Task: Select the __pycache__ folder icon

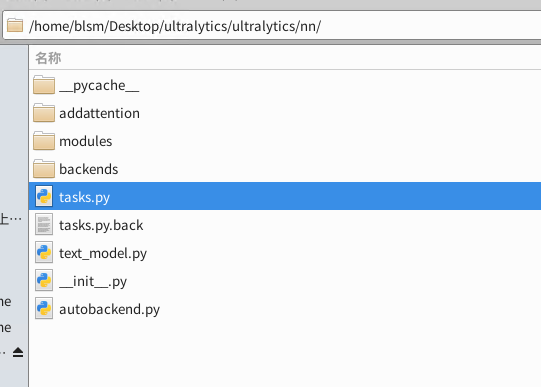Action: pos(44,85)
